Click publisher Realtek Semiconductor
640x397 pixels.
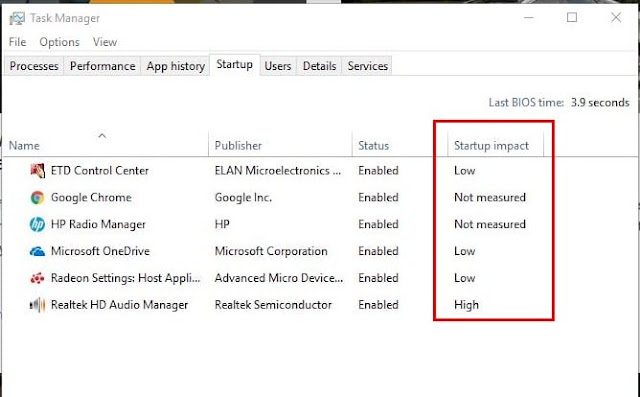tap(273, 305)
